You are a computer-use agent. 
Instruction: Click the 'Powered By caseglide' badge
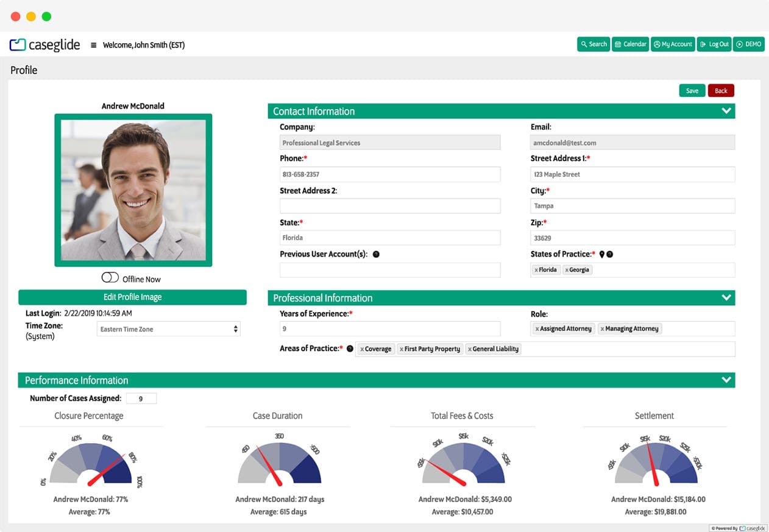pyautogui.click(x=738, y=528)
